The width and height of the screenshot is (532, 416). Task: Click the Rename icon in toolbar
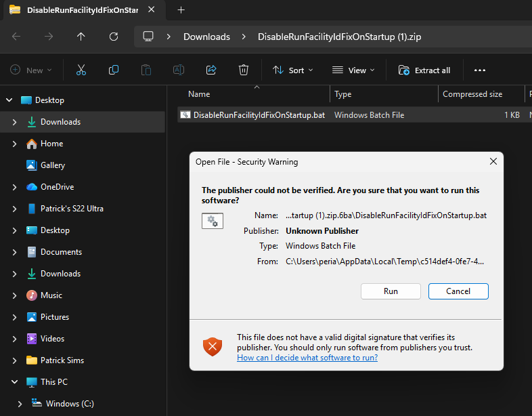[x=179, y=70]
